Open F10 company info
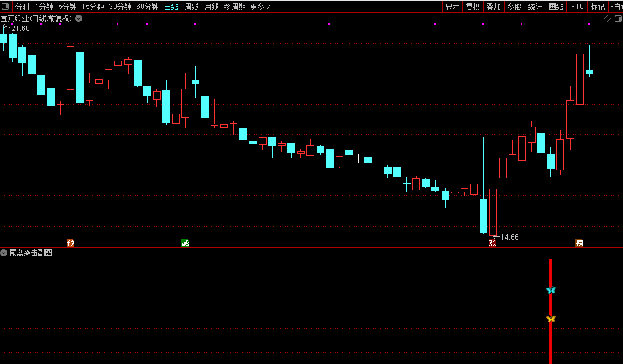The image size is (623, 364). pyautogui.click(x=577, y=7)
